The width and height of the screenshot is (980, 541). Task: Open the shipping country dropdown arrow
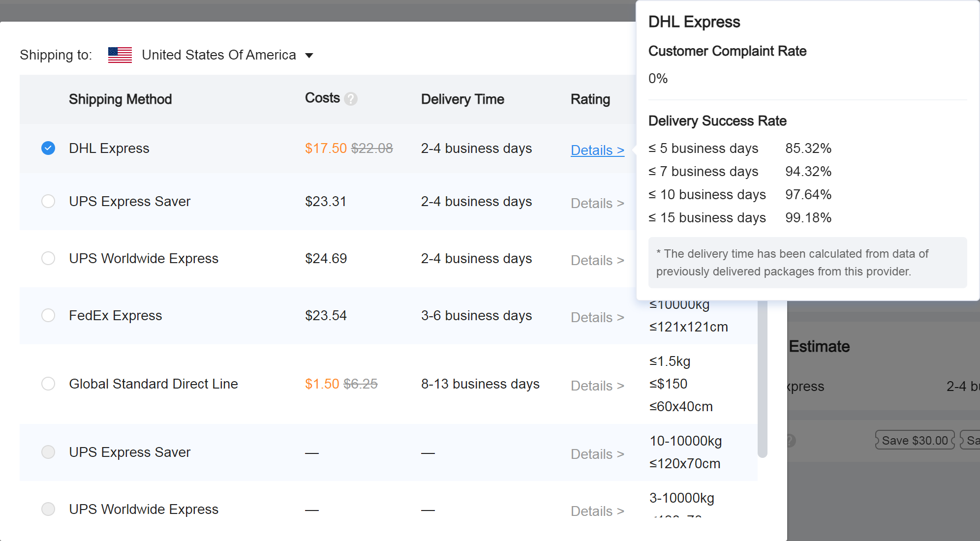click(x=309, y=55)
